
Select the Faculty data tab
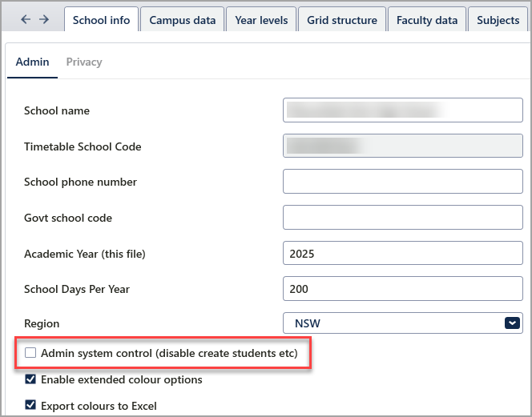click(427, 20)
